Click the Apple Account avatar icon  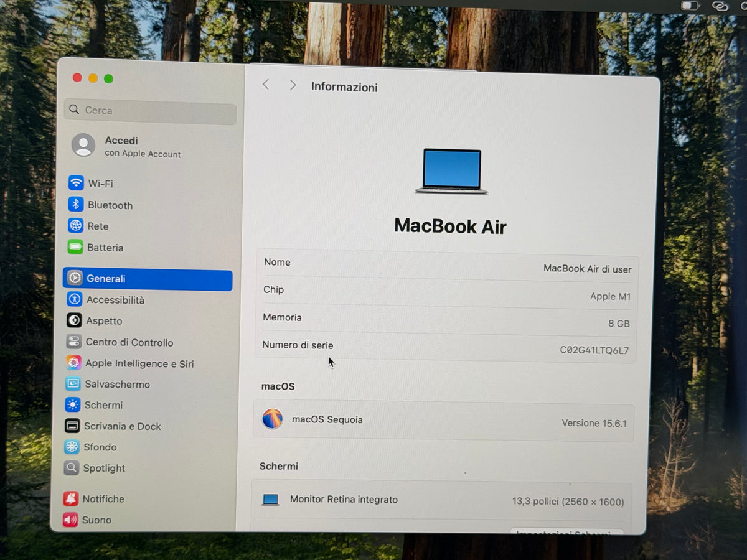[x=83, y=146]
